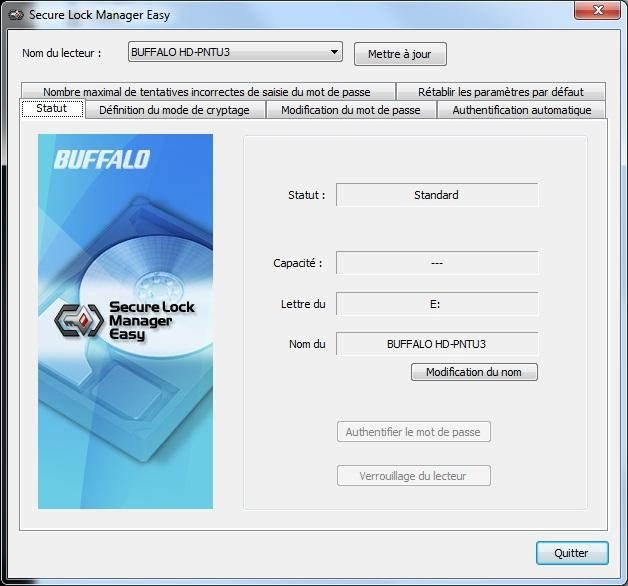Click the Nom du lecteur label
This screenshot has height=586, width=628.
coord(62,53)
